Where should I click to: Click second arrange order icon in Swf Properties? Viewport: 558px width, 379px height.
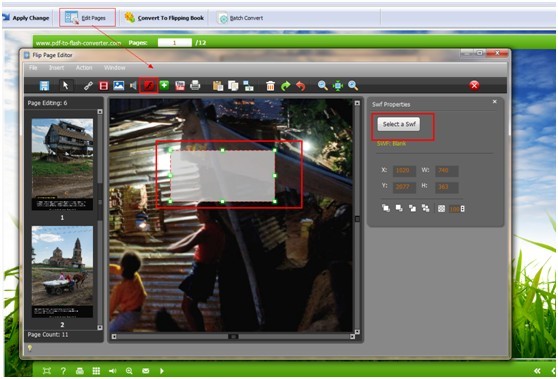[399, 208]
